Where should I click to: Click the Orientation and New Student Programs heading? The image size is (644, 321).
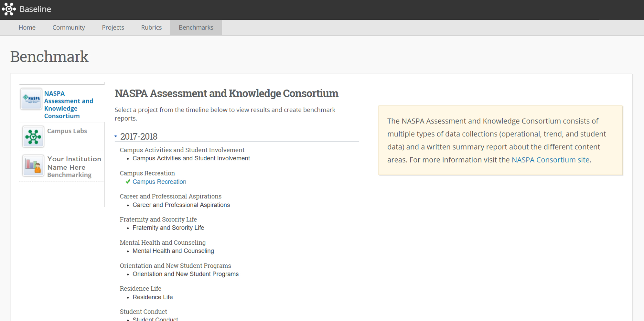point(175,266)
